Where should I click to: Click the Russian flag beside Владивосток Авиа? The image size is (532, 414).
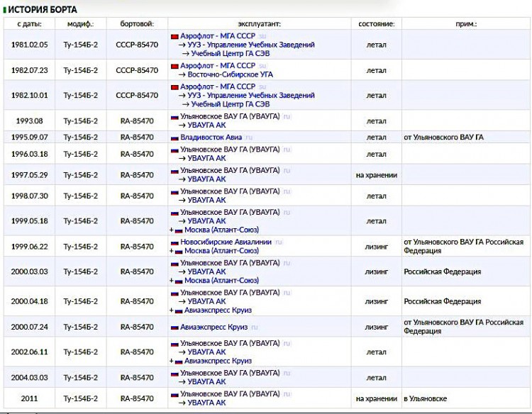[174, 138]
